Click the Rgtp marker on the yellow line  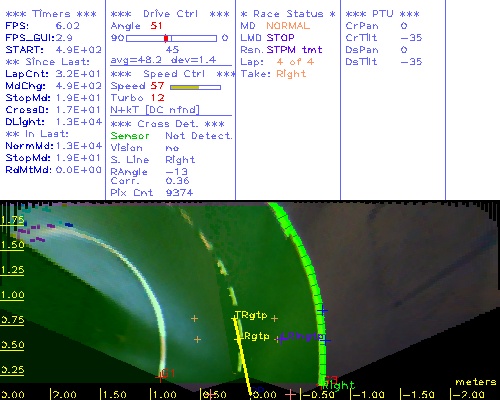point(256,336)
